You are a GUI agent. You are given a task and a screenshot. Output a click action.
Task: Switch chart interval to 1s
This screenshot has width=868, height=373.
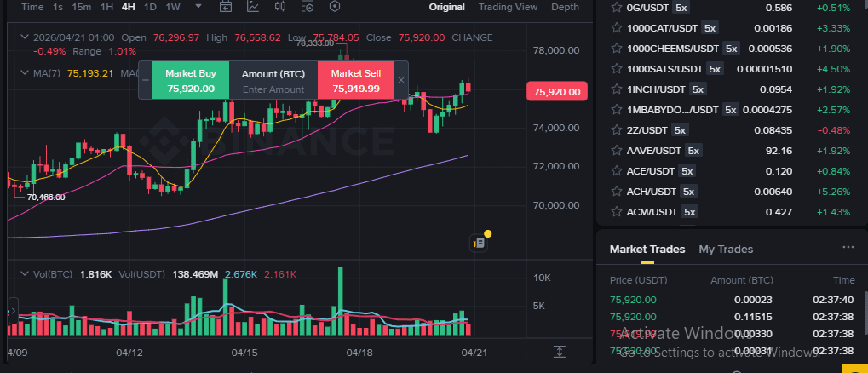pyautogui.click(x=58, y=7)
